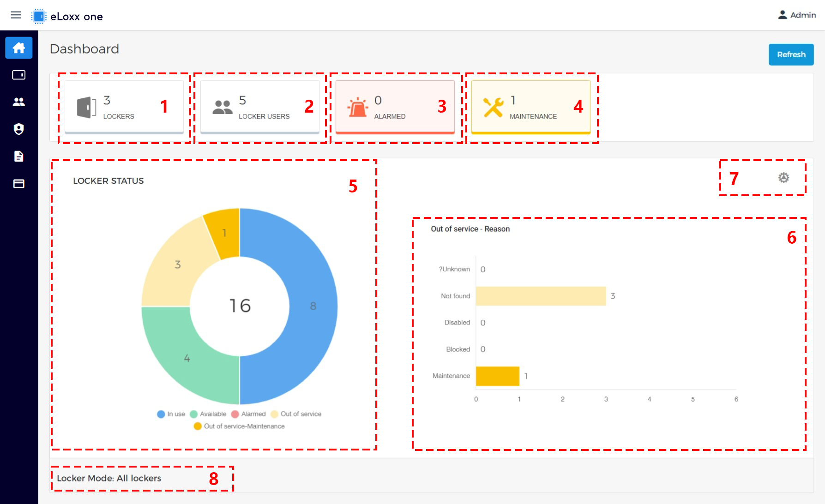Refresh the dashboard data
The image size is (825, 504).
coord(791,54)
